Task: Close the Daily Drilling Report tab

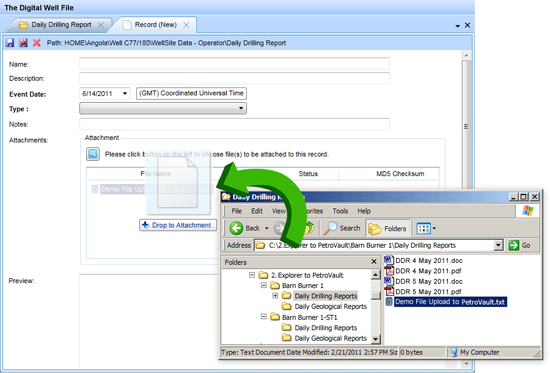Action: coord(101,25)
